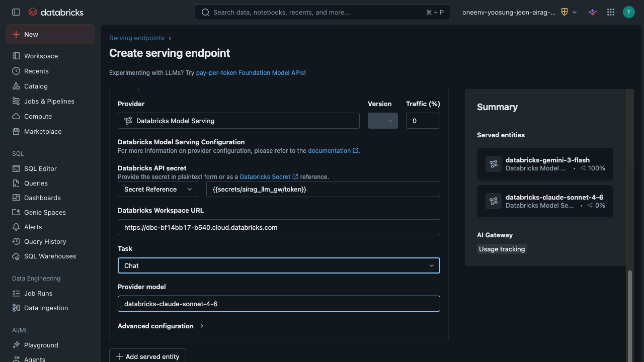The height and width of the screenshot is (362, 644).
Task: Click the shield icon beside workspace name
Action: (x=565, y=12)
